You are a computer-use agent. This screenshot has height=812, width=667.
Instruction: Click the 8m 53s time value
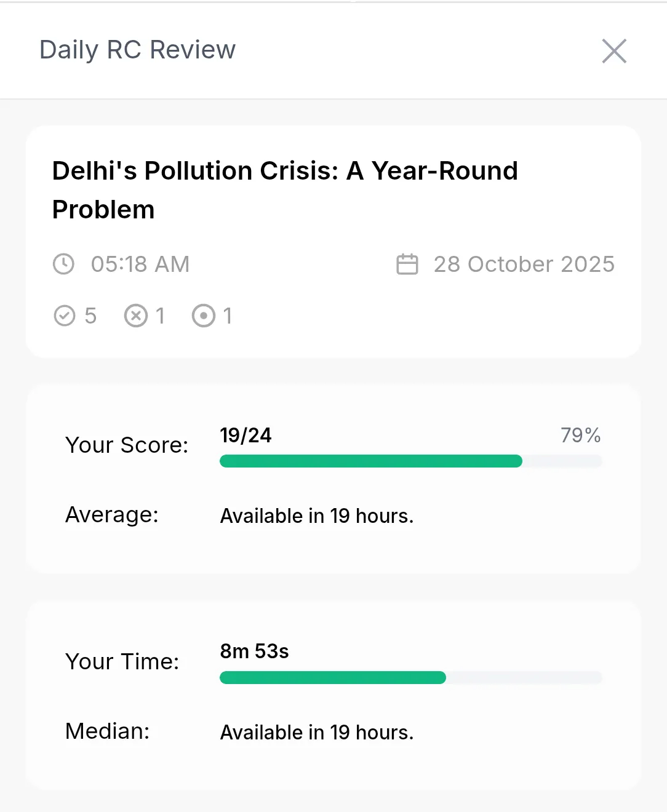pyautogui.click(x=255, y=651)
